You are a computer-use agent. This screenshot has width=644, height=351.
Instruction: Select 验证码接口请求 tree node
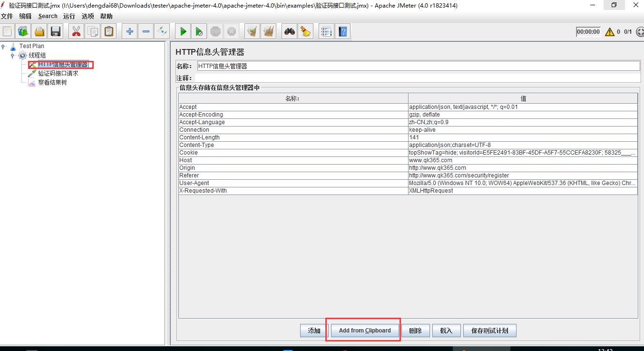[58, 74]
